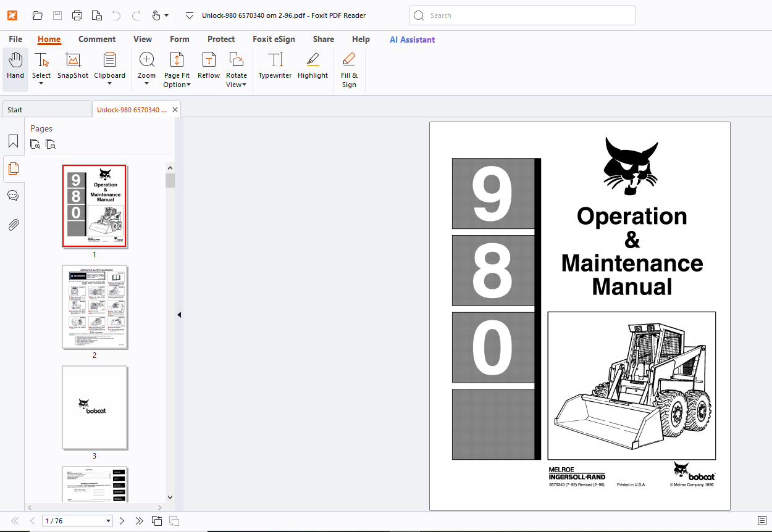The height and width of the screenshot is (532, 772).
Task: Click the Foxit application logo icon
Action: pos(12,15)
